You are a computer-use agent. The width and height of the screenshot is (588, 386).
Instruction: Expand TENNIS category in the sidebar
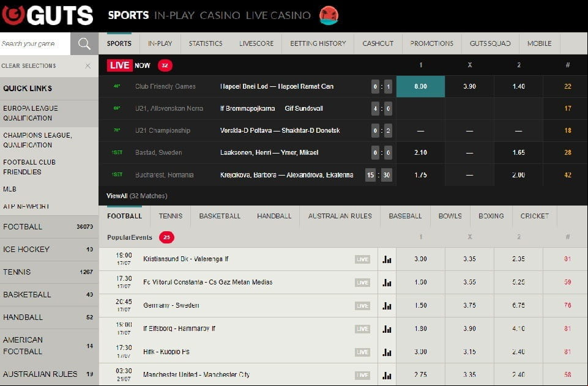point(49,272)
